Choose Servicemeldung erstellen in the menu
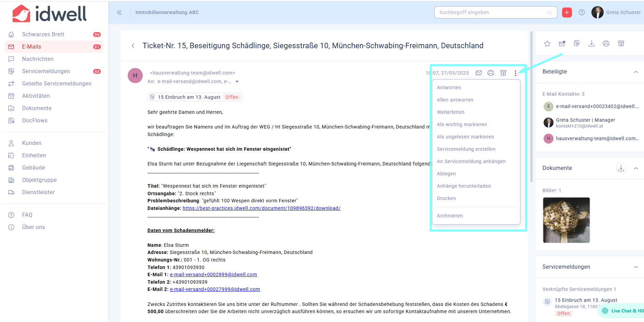This screenshot has width=644, height=322. point(466,149)
